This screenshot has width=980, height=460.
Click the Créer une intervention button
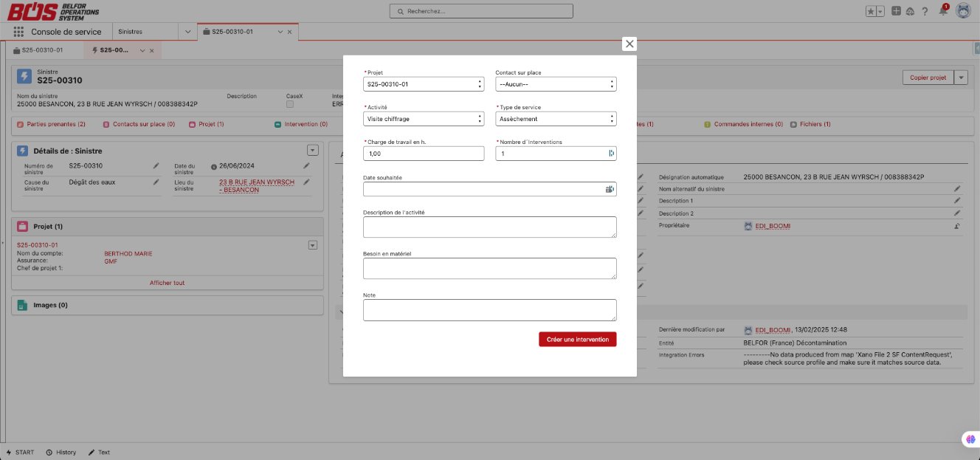[577, 340]
